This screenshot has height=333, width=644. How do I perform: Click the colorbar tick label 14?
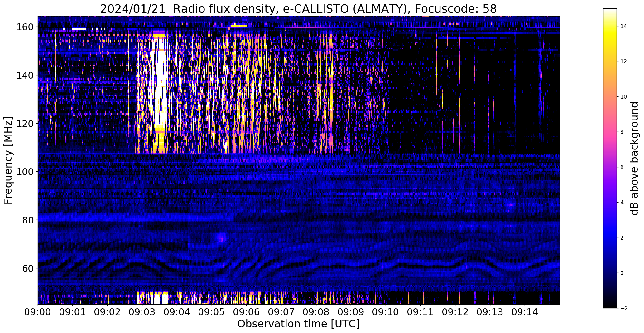[624, 26]
